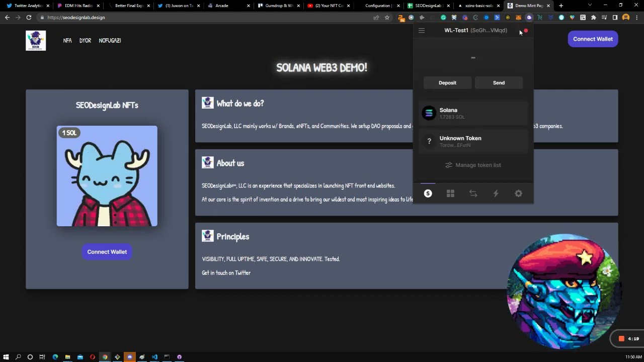Click the 'Get in touch on Twitter' text
The image size is (644, 362).
[226, 273]
